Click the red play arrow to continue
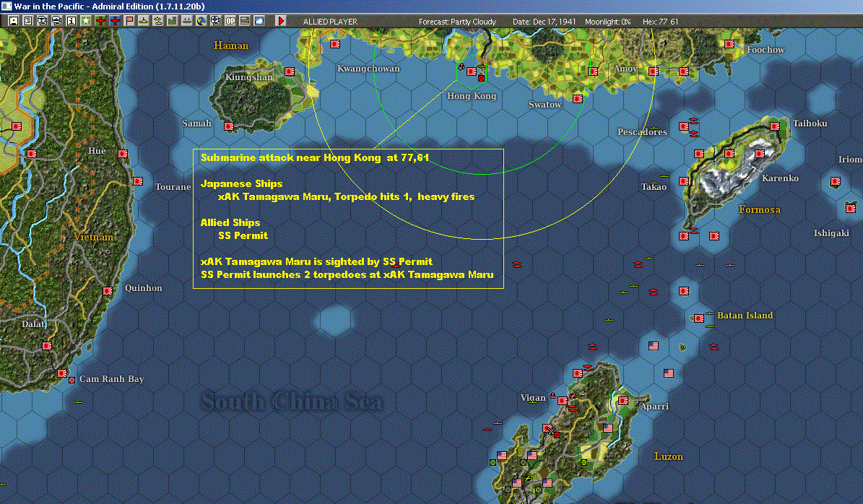 click(x=281, y=21)
